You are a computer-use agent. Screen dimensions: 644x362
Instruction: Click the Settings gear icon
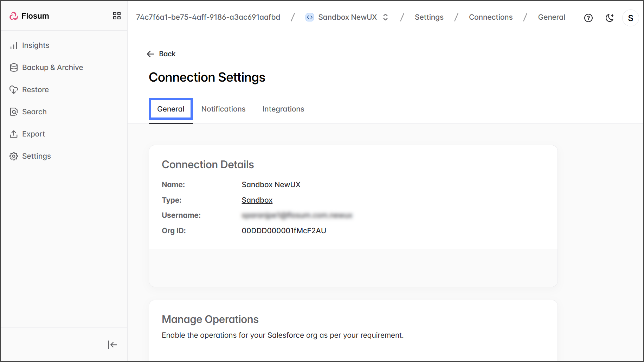pos(14,156)
